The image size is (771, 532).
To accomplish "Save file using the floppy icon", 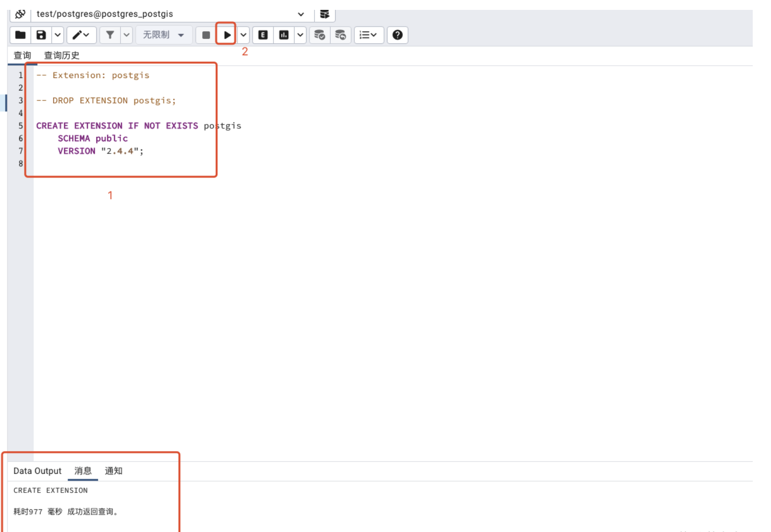I will [x=41, y=35].
